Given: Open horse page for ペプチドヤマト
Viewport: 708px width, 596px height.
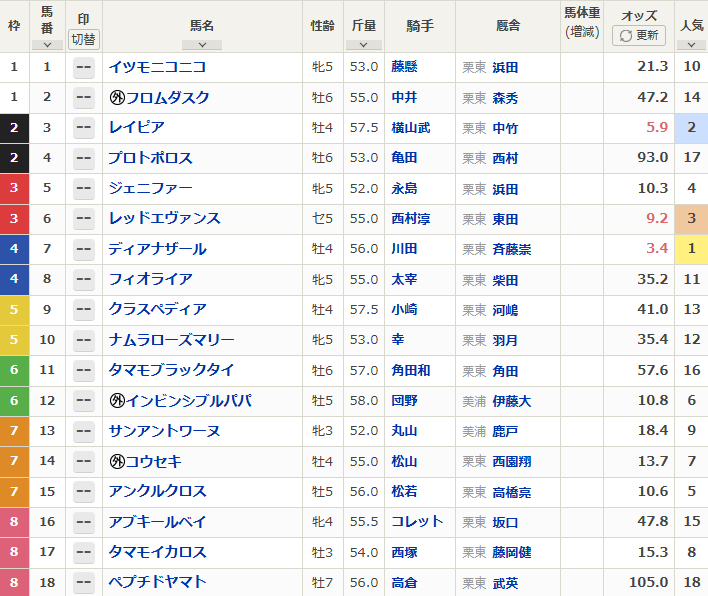Looking at the screenshot, I should point(158,582).
